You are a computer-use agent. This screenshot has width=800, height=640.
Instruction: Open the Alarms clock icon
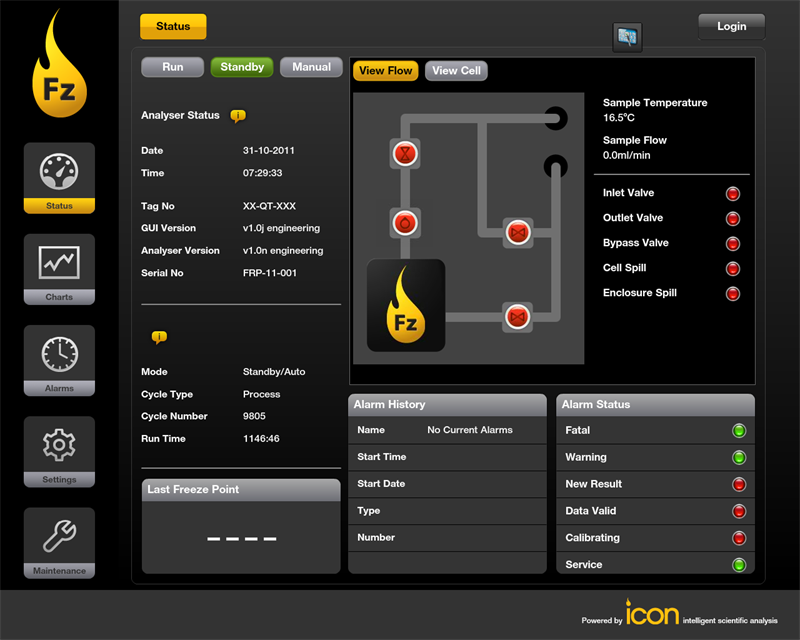59,355
